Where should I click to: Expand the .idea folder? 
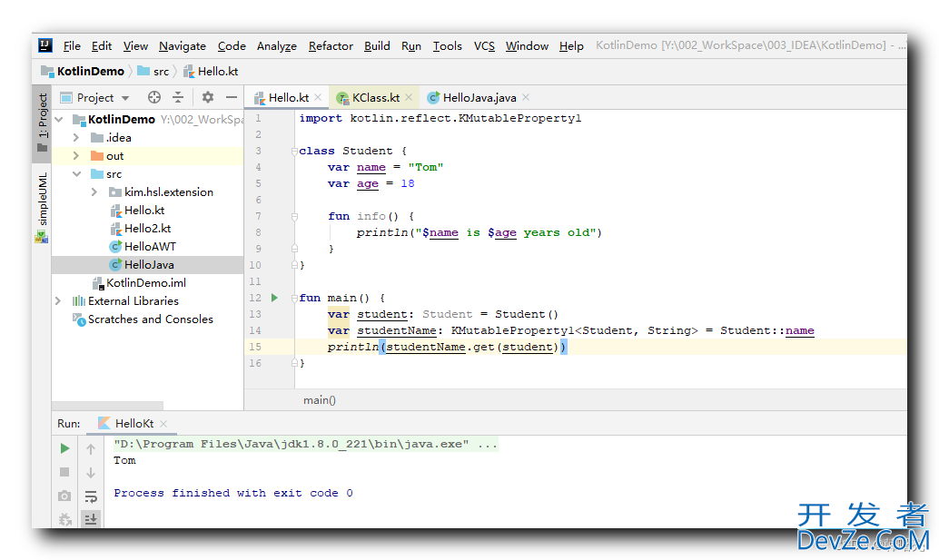76,138
